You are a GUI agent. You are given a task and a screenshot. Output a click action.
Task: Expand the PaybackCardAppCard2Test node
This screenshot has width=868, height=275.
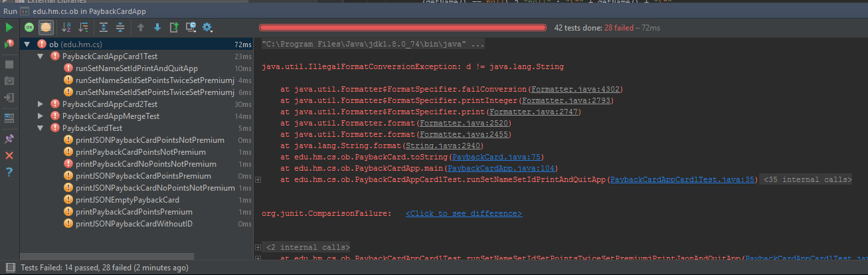pos(40,104)
